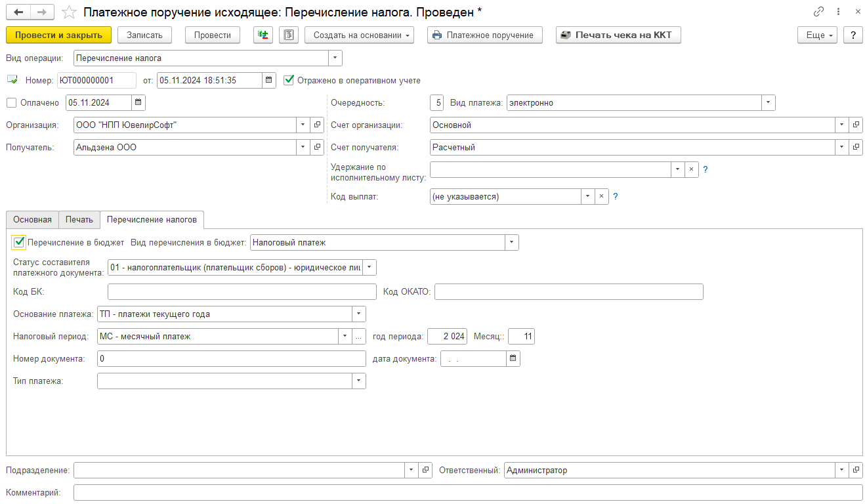This screenshot has width=865, height=504.
Task: Open Счет организации record icon
Action: click(x=856, y=125)
